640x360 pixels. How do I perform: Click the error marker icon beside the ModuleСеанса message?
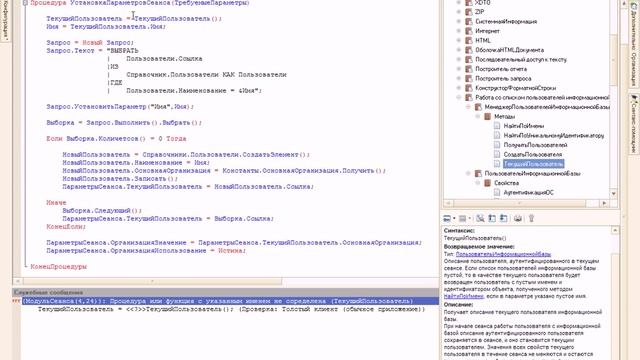(x=16, y=301)
